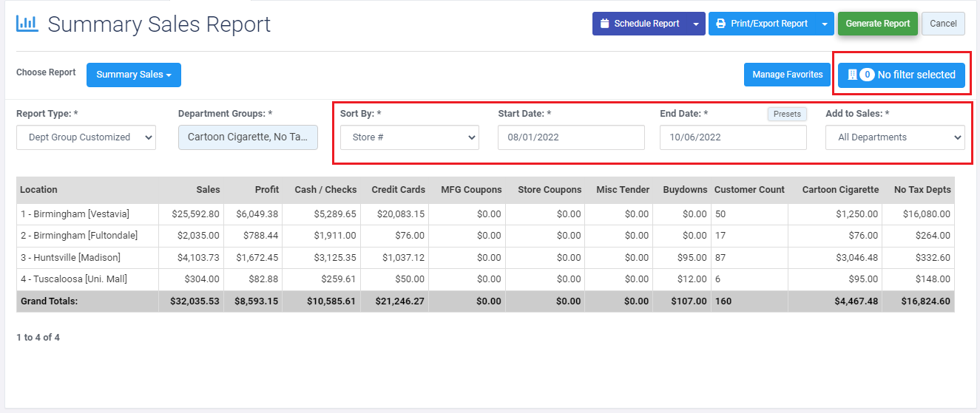The image size is (980, 413).
Task: Click the grand total customer count 160
Action: (723, 301)
